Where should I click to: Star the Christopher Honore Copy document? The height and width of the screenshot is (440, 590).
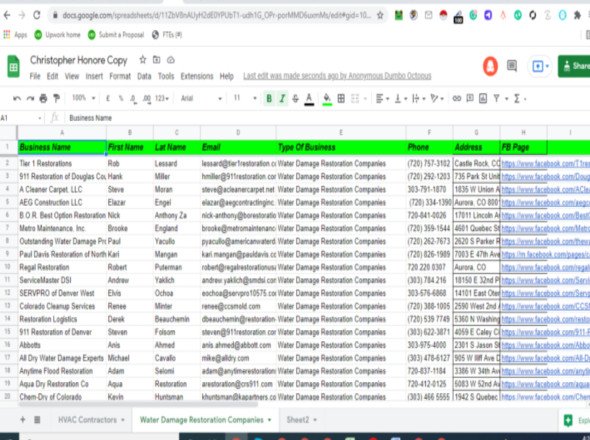(143, 59)
